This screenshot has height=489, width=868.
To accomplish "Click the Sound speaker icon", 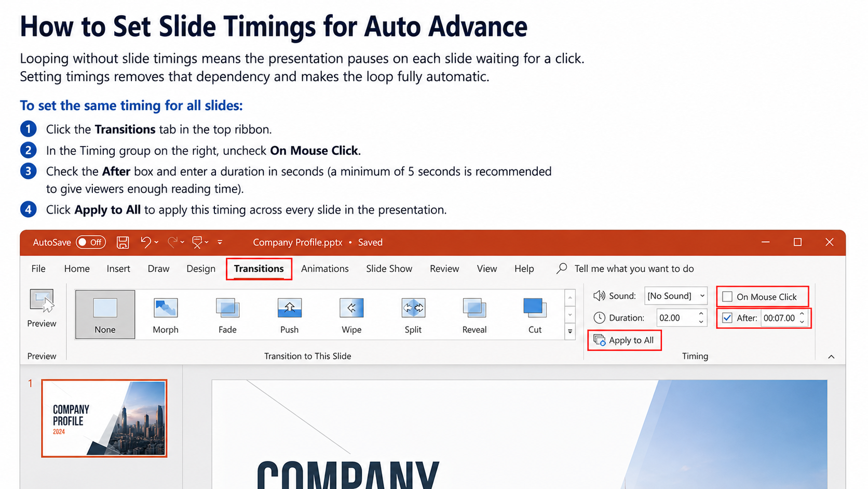I will tap(599, 296).
